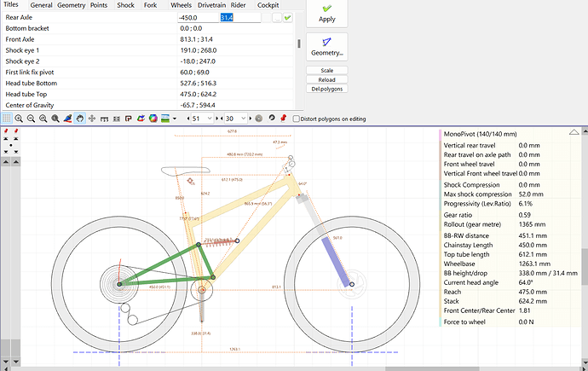
Task: Click the mirror columns icon next to ruler
Action: coord(117,119)
